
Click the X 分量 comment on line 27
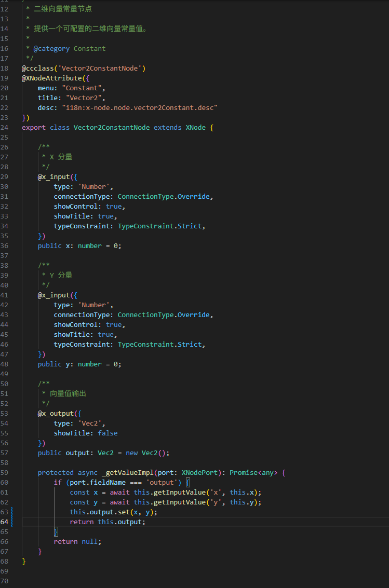(x=61, y=157)
